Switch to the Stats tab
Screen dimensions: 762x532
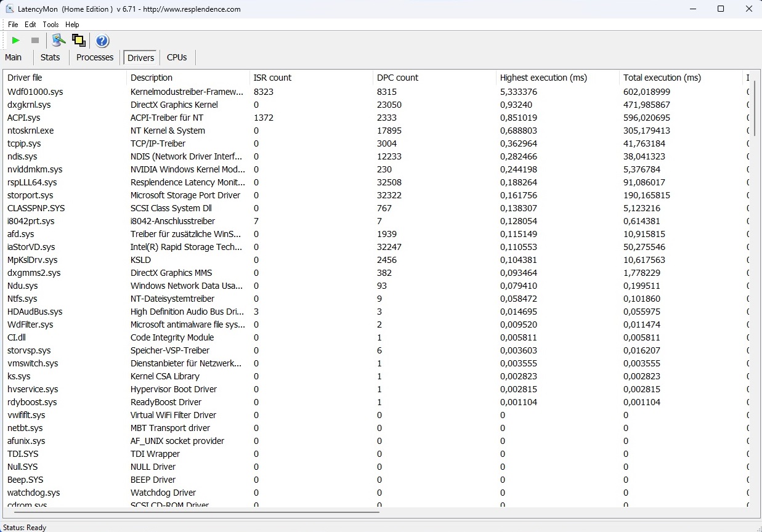pyautogui.click(x=51, y=57)
